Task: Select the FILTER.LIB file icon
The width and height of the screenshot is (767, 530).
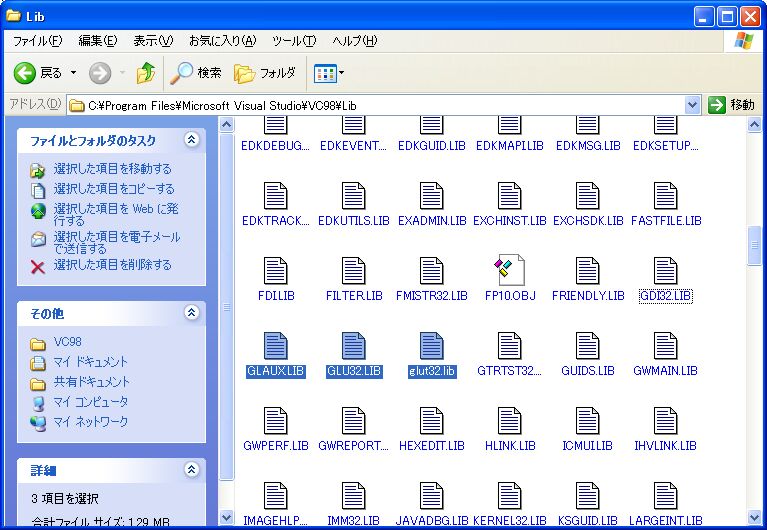Action: click(x=353, y=271)
